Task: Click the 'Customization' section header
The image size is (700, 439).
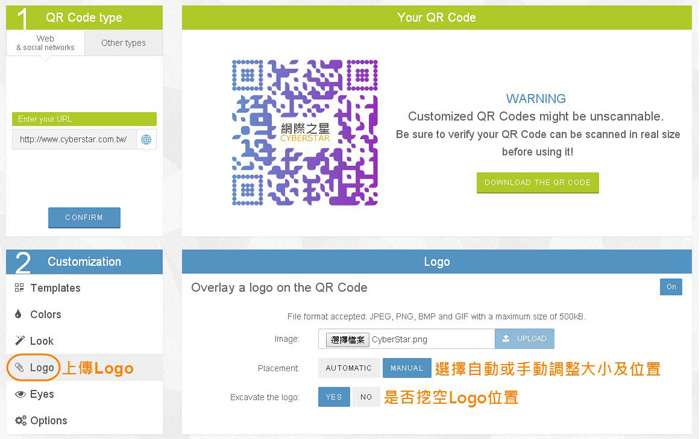Action: [x=84, y=262]
